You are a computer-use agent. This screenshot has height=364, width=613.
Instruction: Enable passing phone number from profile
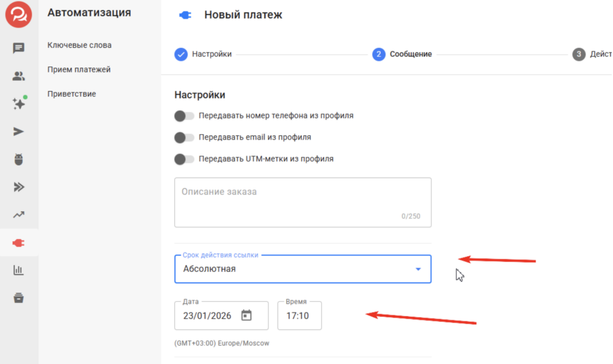(184, 116)
